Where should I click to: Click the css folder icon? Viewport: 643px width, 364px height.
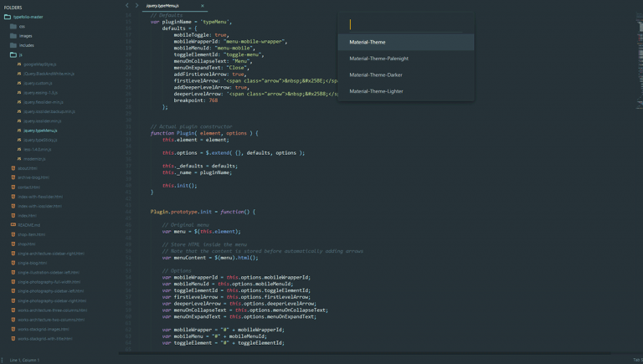click(13, 26)
